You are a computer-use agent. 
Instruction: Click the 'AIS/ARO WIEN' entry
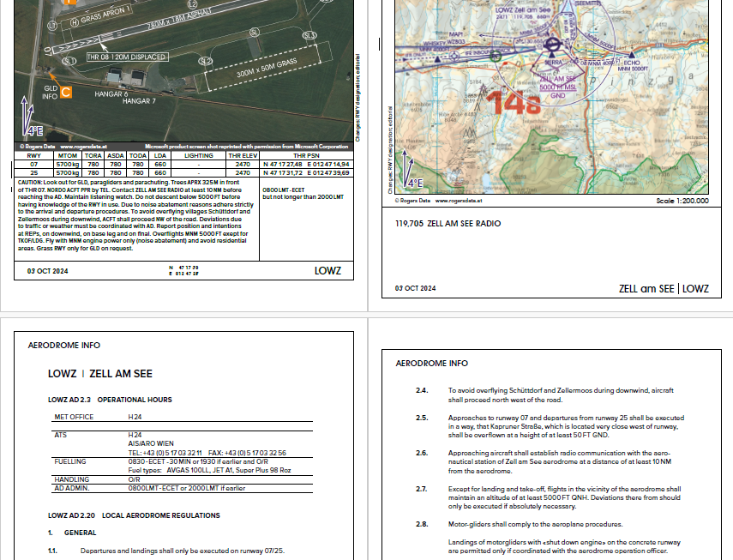point(151,443)
